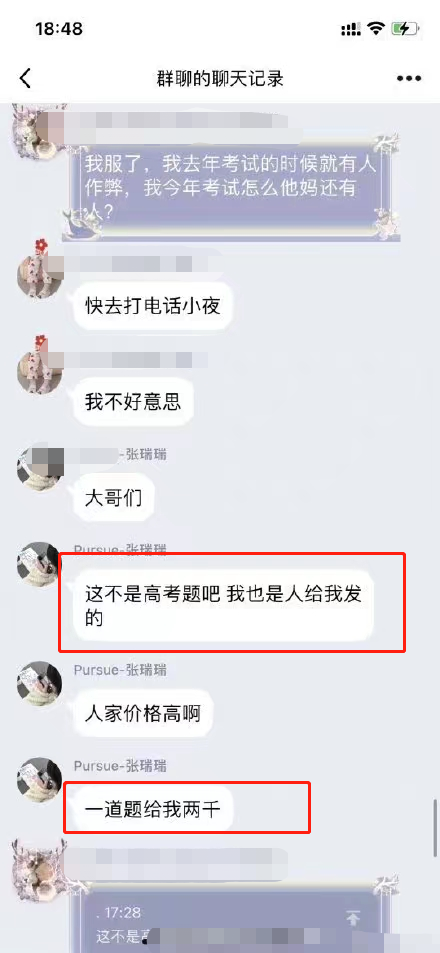
Task: Tap avatar next to 一道题给我两千 message
Action: (x=40, y=780)
